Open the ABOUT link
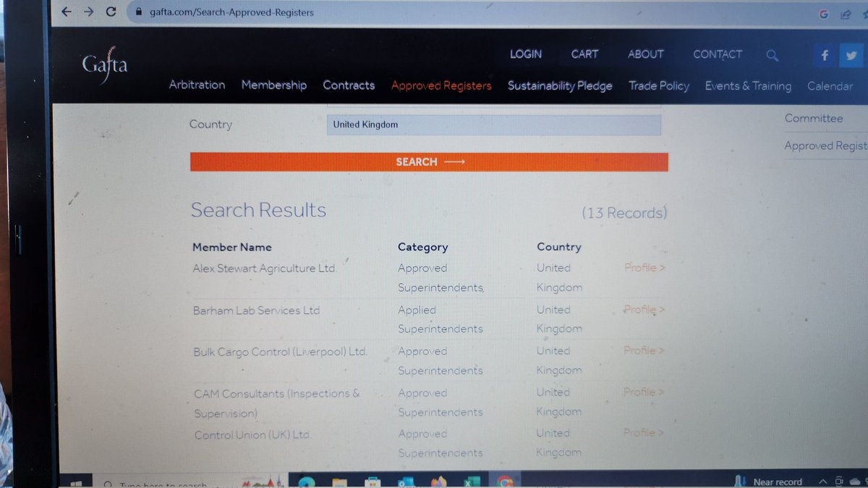868x488 pixels. click(645, 54)
